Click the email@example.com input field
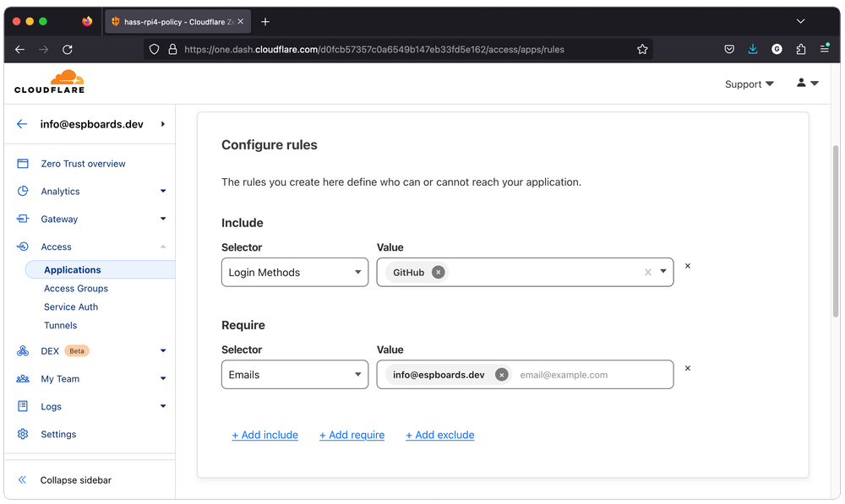Screen dimensions: 845x504 (x=591, y=375)
